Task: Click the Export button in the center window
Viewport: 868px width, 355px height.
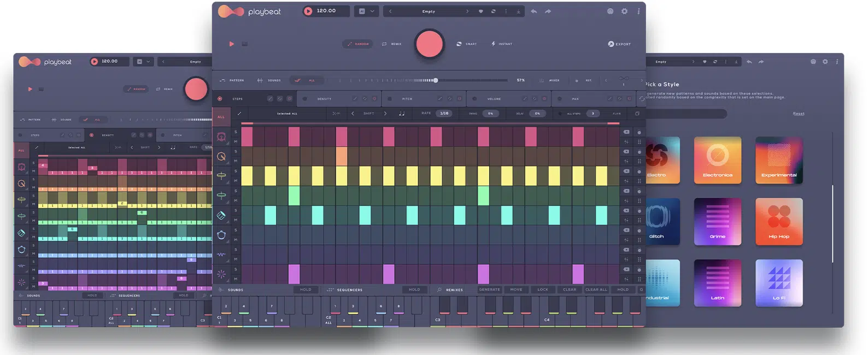Action: click(x=619, y=44)
